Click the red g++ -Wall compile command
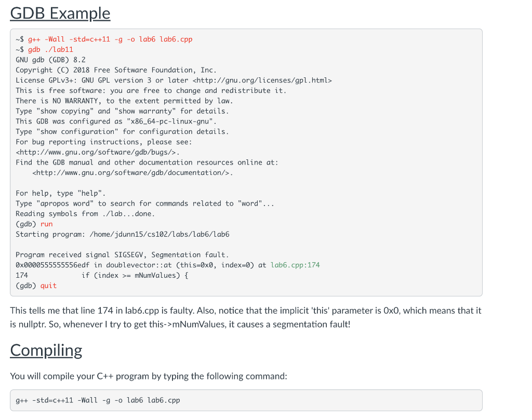 [x=110, y=39]
